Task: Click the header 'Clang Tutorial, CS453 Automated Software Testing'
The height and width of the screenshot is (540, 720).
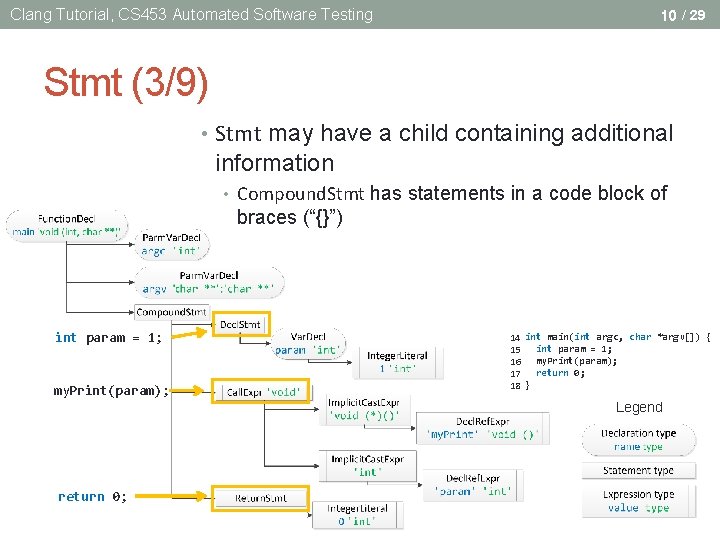Action: coord(191,15)
